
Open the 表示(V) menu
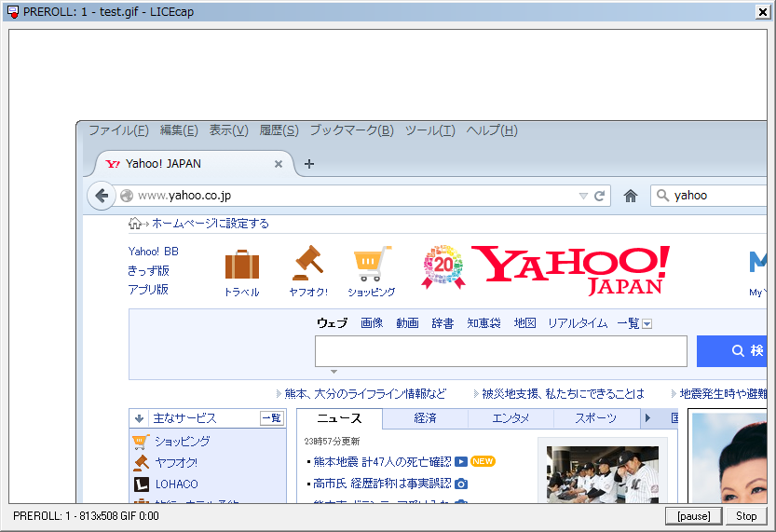(x=228, y=130)
